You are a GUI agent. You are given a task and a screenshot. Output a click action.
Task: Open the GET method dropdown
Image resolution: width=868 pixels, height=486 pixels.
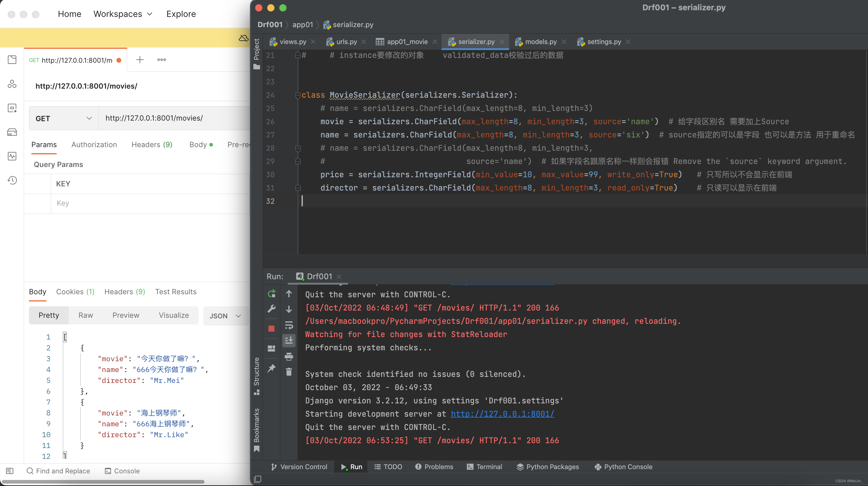pos(64,118)
